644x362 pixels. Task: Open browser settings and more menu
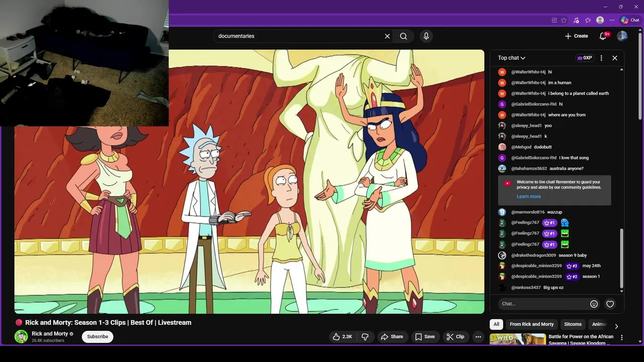tap(612, 20)
